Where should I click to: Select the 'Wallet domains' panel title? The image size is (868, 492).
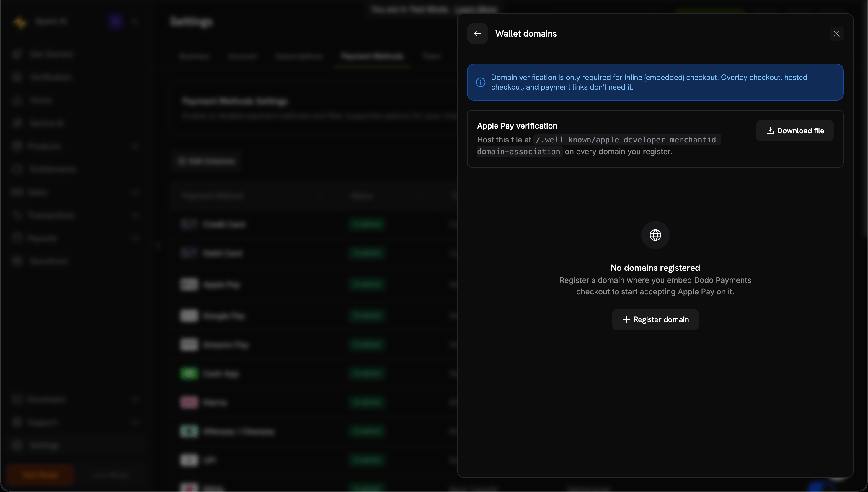[x=526, y=33]
